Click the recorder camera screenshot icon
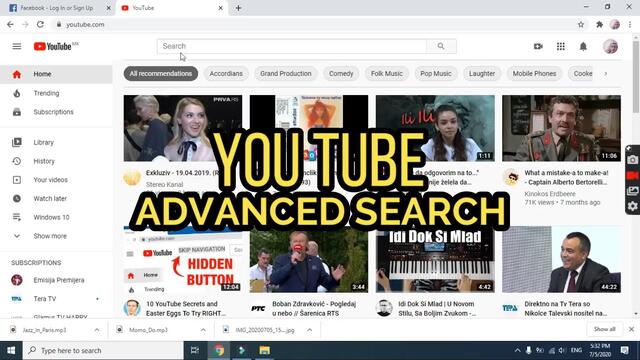 (x=632, y=160)
